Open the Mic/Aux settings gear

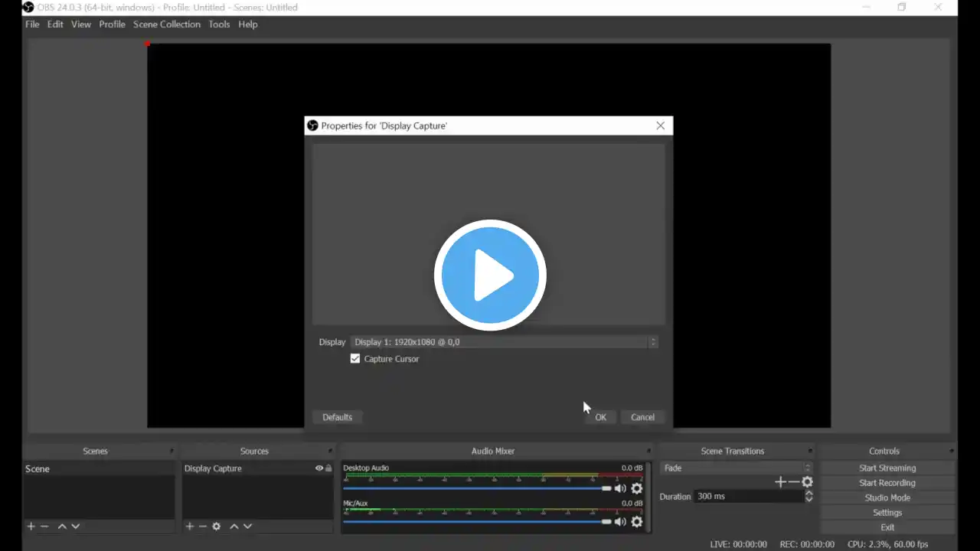[636, 522]
